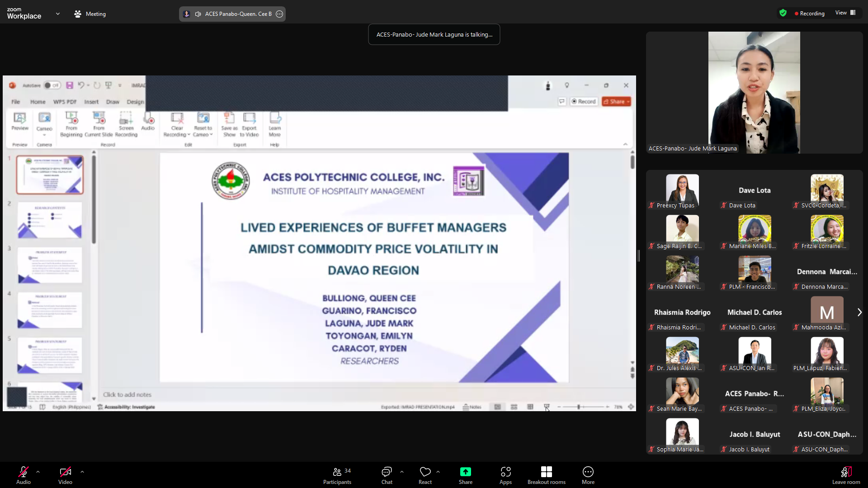
Task: Turn on the Video camera
Action: point(65,472)
